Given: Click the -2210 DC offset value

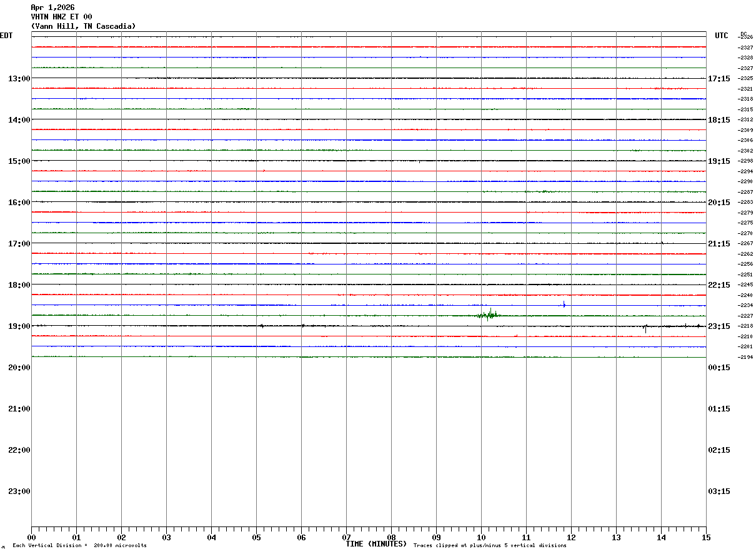Looking at the screenshot, I should click(746, 337).
